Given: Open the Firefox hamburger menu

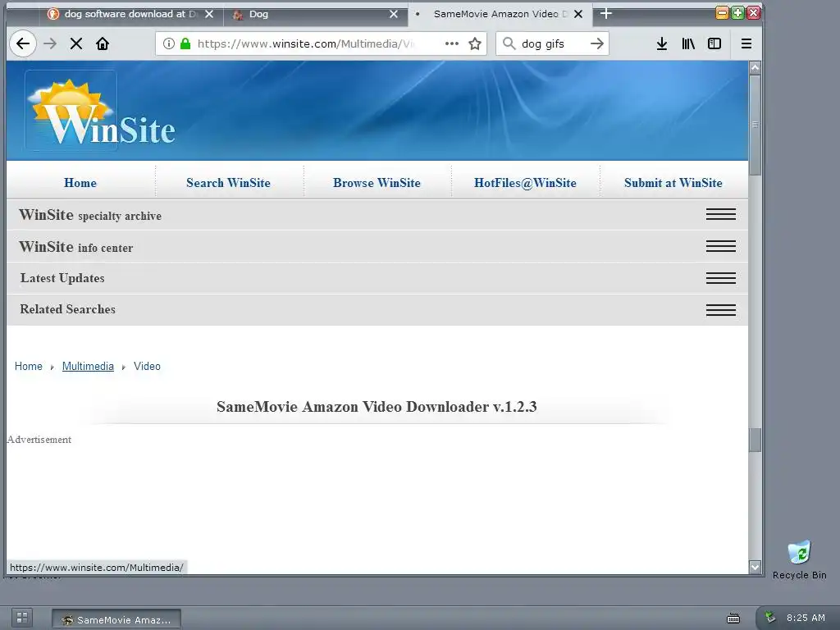Looking at the screenshot, I should tap(746, 43).
